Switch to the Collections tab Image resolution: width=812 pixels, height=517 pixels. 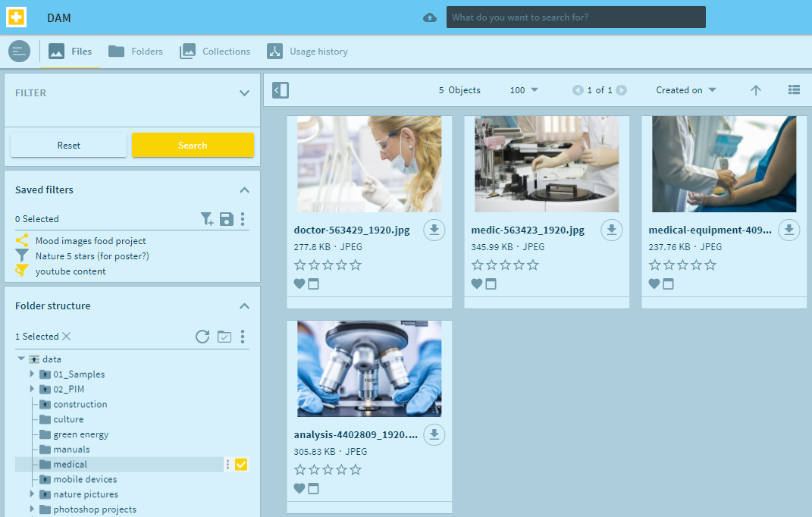point(215,52)
